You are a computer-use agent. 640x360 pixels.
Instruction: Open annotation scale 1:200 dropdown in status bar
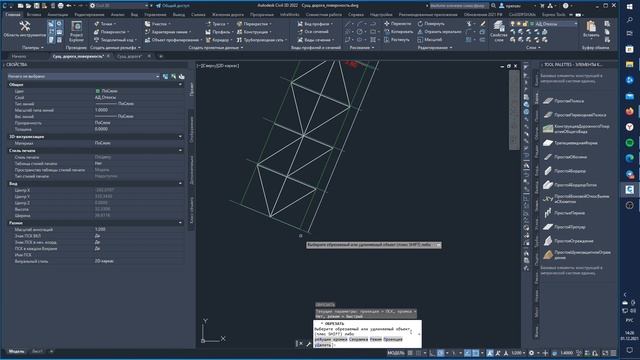(518, 353)
